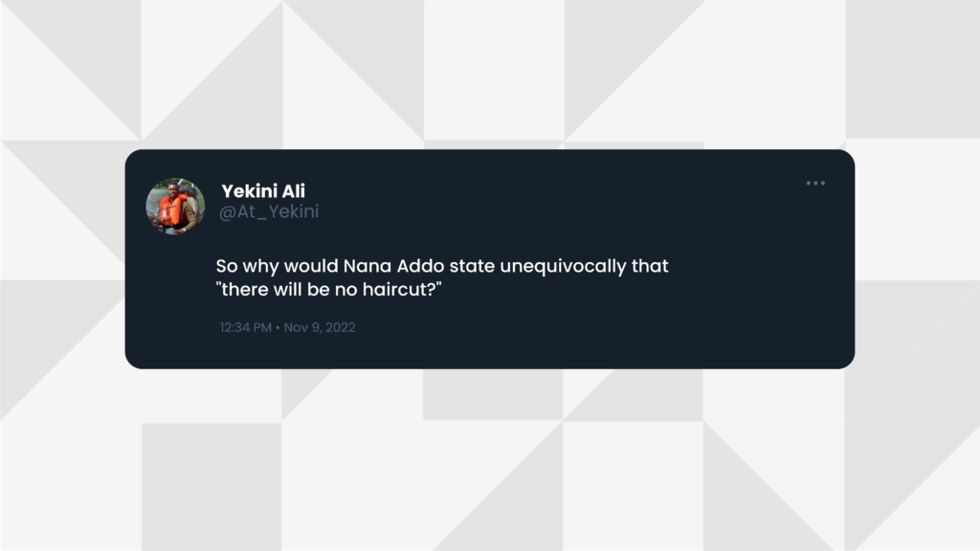Click the orange life jacket in the avatar
980x551 pixels.
(x=172, y=209)
